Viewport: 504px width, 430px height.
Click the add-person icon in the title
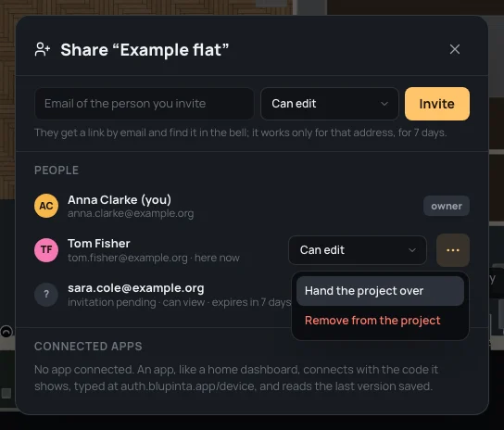coord(43,49)
